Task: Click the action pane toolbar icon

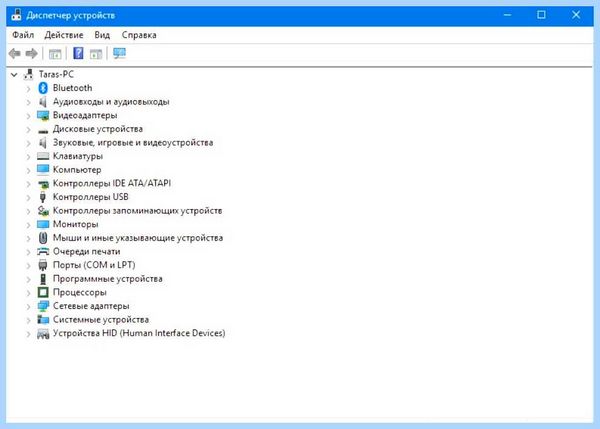Action: (x=96, y=54)
